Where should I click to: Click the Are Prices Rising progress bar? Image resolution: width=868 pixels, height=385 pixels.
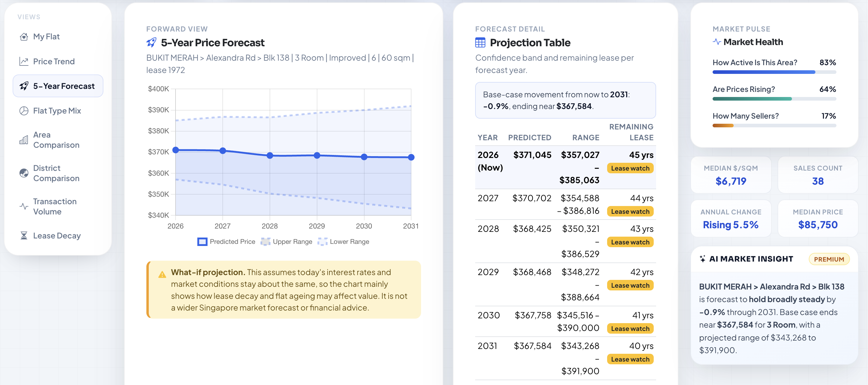[x=774, y=99]
